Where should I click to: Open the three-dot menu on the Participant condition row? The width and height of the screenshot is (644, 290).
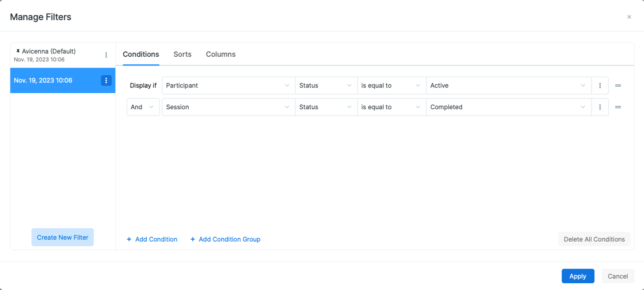click(600, 85)
